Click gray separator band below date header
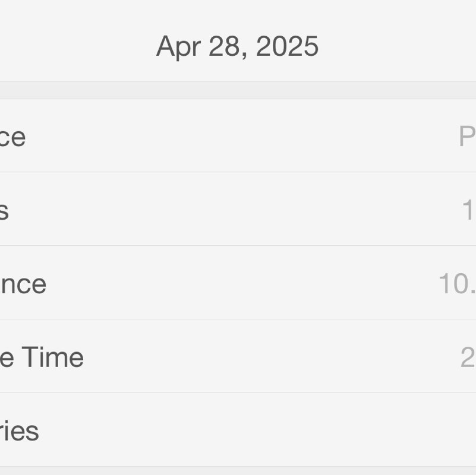The image size is (476, 475). [238, 90]
